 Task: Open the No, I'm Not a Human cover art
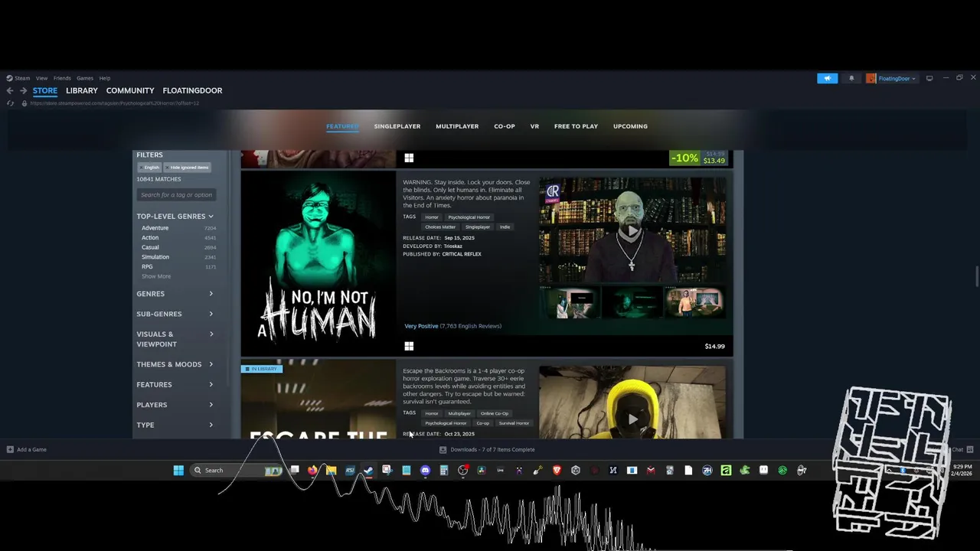318,263
